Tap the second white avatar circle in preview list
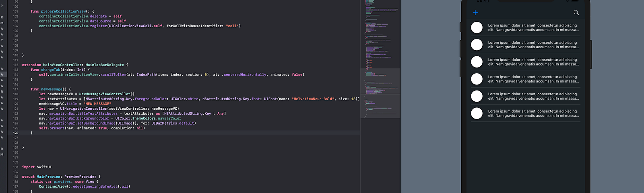Screen dimensions: 644x193 tap(477, 45)
